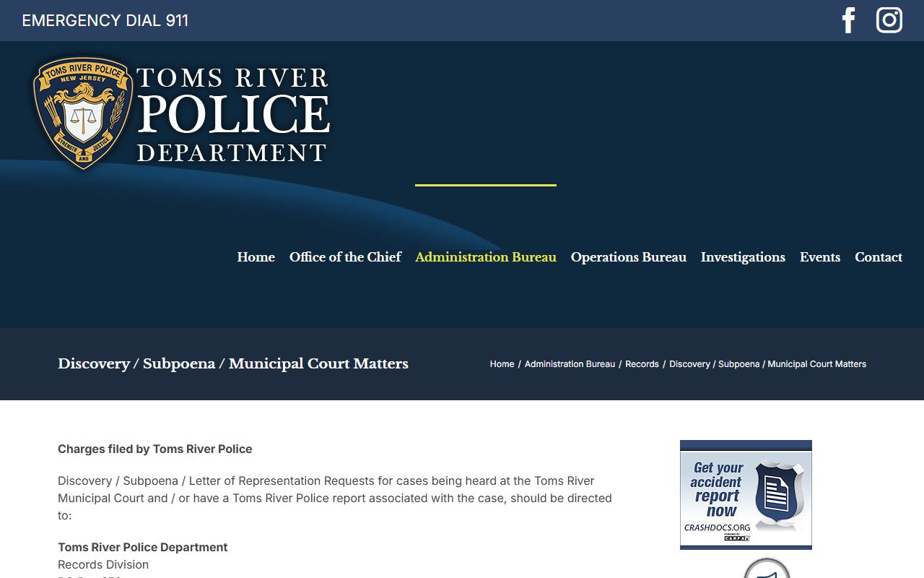Open Office of the Chief menu
The image size is (924, 578).
tap(345, 257)
